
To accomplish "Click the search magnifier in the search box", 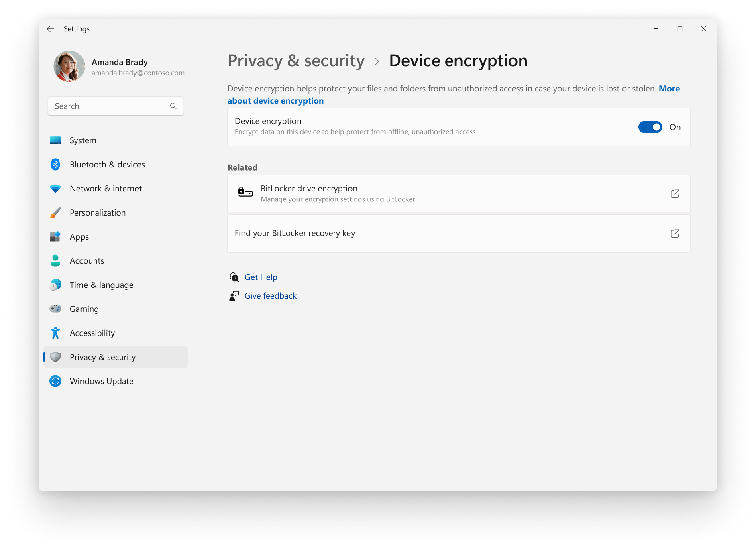I will click(x=173, y=106).
